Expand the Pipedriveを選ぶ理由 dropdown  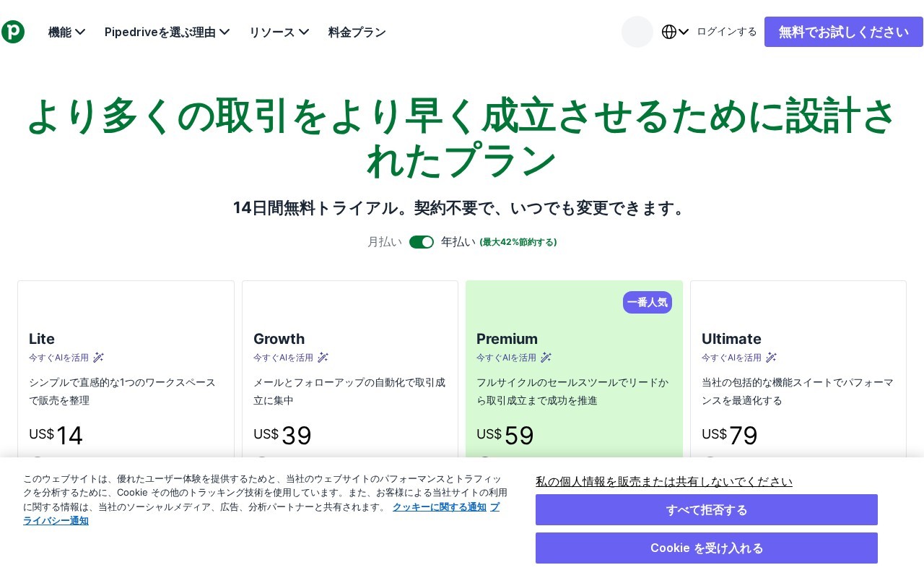click(x=167, y=32)
